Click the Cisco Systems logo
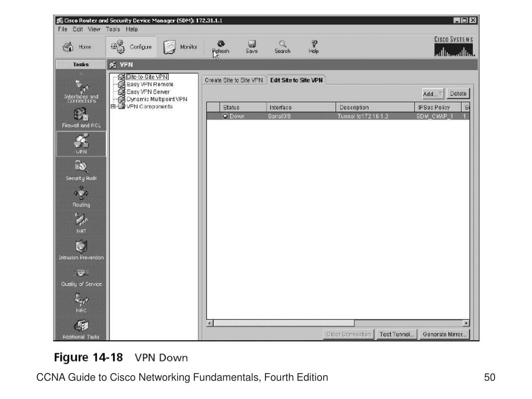Image resolution: width=532 pixels, height=399 pixels. (x=454, y=46)
